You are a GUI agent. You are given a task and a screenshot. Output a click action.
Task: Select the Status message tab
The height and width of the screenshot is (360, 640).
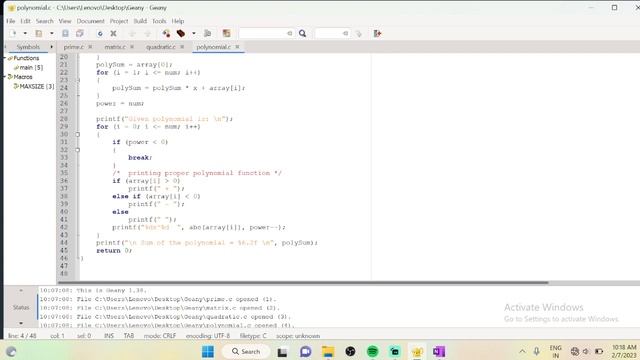pos(21,307)
